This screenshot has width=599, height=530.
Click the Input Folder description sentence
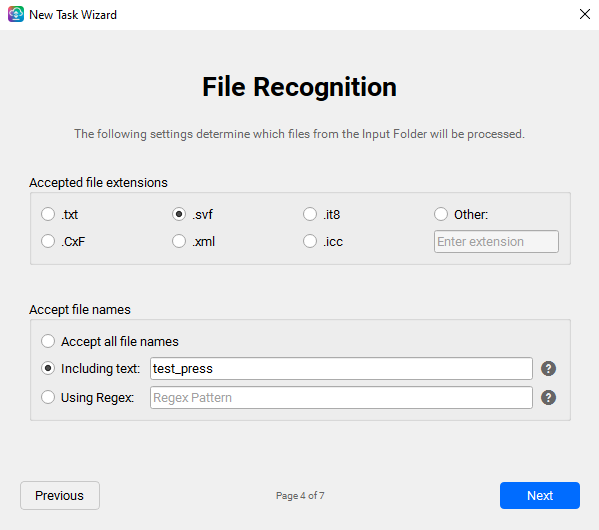coord(300,134)
